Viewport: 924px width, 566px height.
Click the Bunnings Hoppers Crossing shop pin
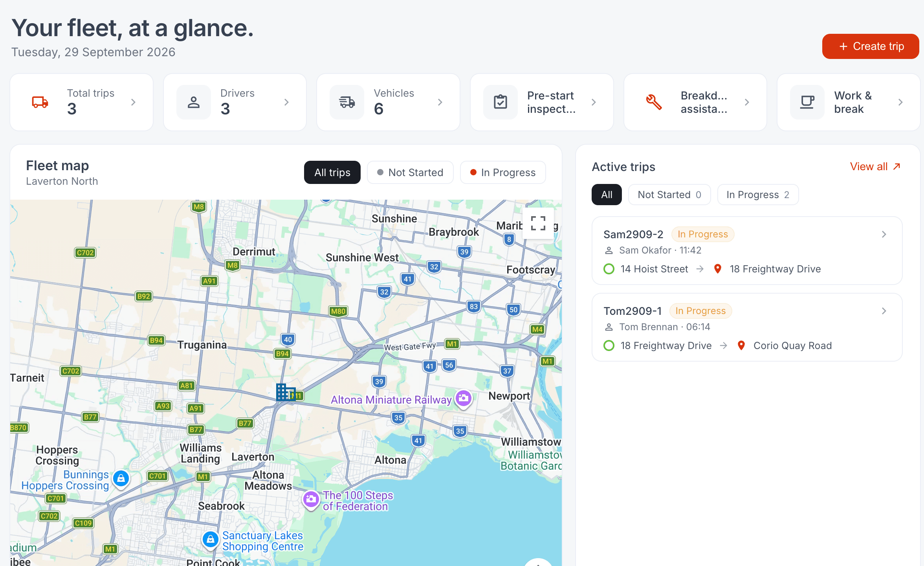121,478
